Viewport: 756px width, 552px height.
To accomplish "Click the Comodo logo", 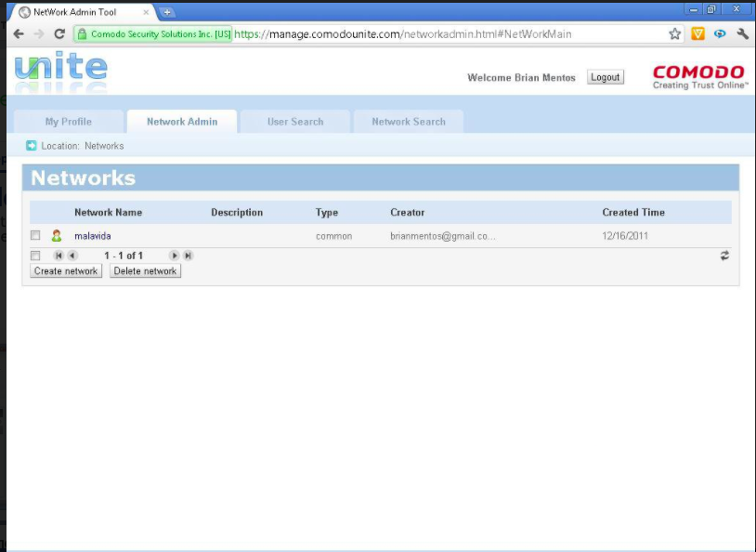I will click(x=700, y=77).
